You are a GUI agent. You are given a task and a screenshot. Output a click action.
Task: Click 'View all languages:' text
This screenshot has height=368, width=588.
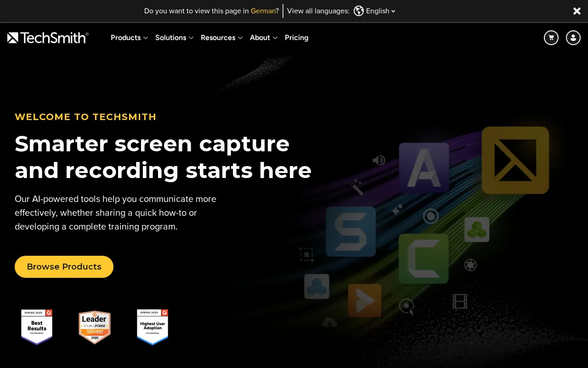pos(318,11)
